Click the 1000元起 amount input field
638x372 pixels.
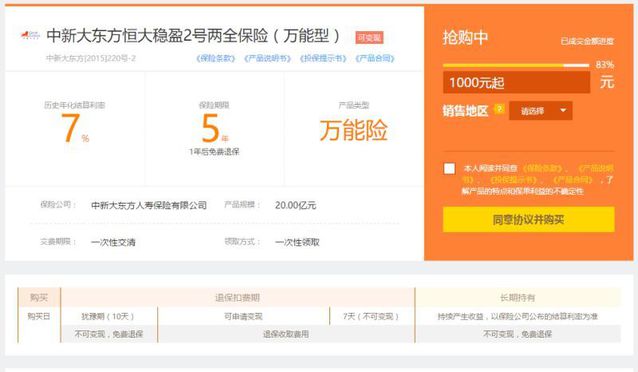516,83
